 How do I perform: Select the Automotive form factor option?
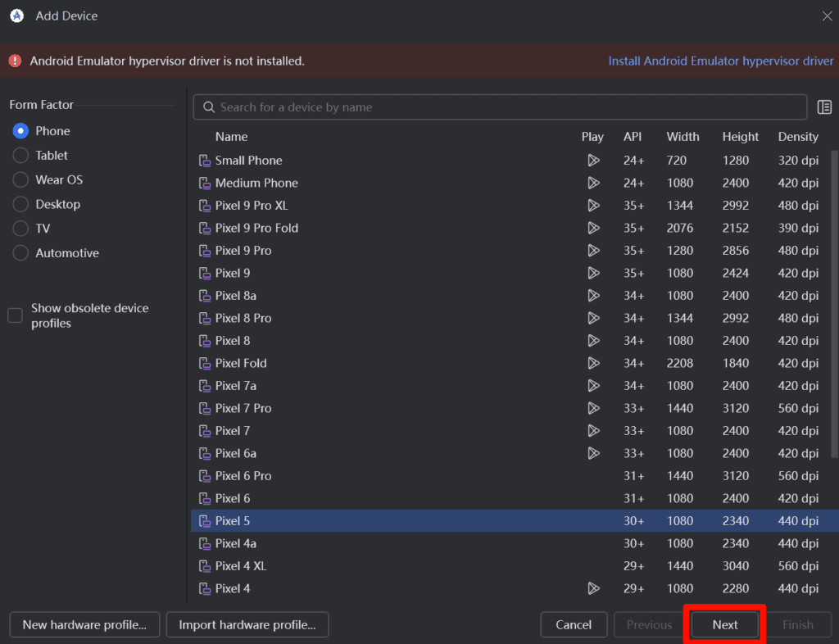[20, 253]
